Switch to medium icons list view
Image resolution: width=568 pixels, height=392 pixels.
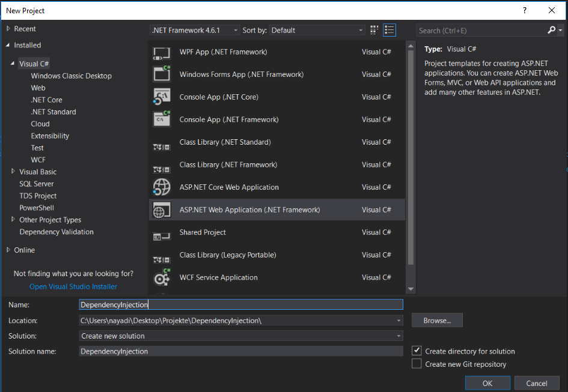point(389,30)
